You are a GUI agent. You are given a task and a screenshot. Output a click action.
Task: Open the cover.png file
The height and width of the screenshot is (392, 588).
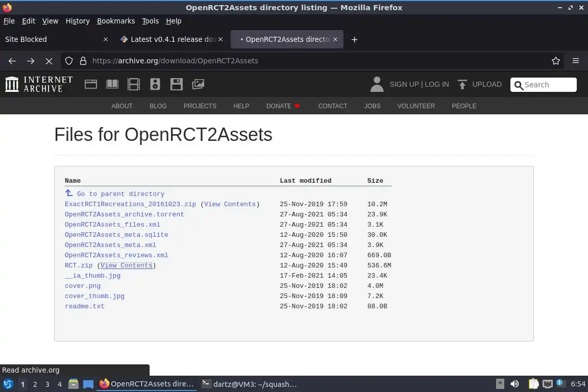tap(83, 286)
